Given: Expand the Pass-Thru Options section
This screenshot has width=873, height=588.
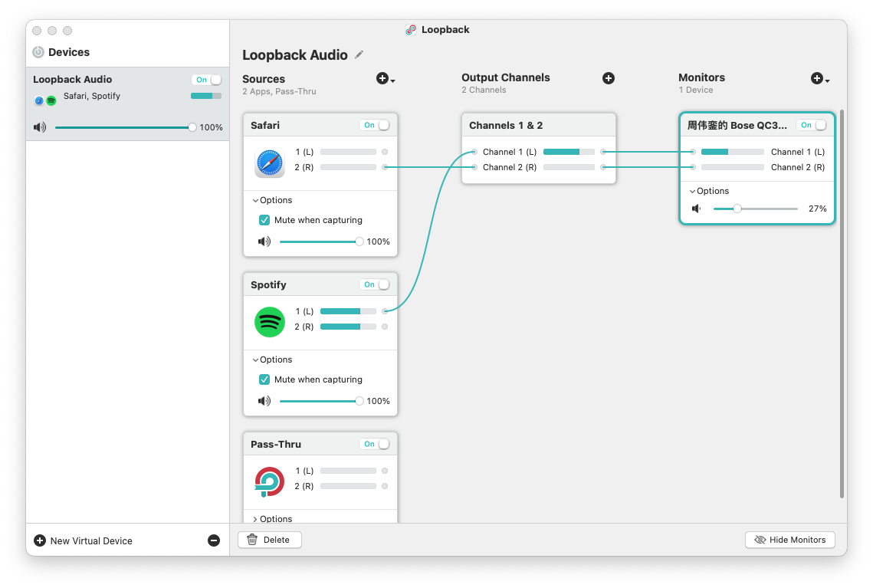Looking at the screenshot, I should tap(272, 519).
